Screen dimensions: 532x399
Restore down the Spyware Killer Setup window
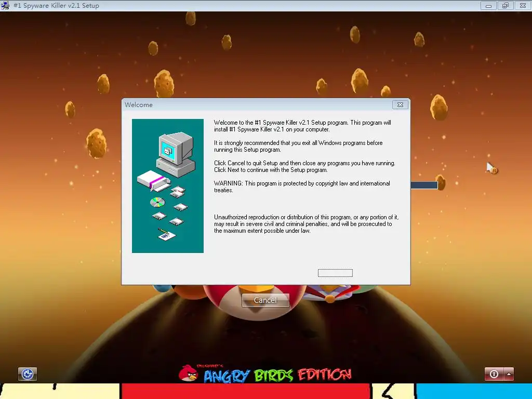[x=506, y=5]
